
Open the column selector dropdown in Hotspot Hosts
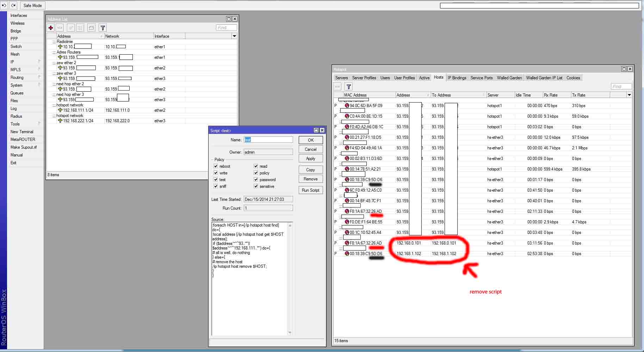629,94
